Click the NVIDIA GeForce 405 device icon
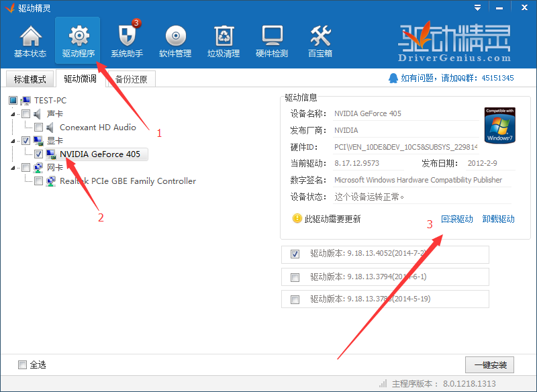The image size is (537, 392). pyautogui.click(x=51, y=154)
